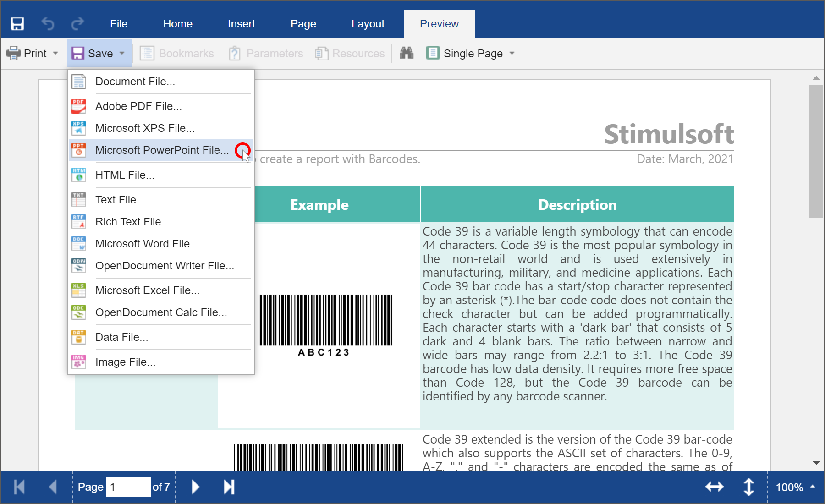825x504 pixels.
Task: Choose OpenDocument Writer File...
Action: (x=161, y=266)
